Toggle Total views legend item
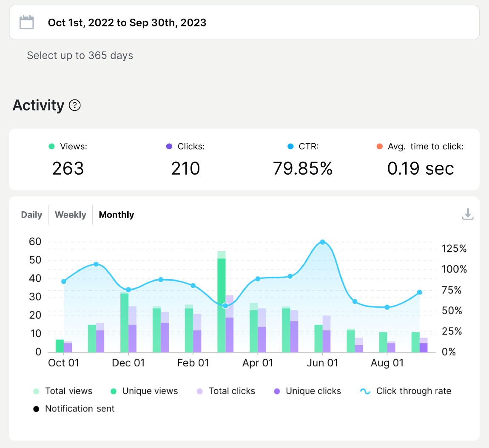Viewport: 489px width, 448px height. [63, 391]
